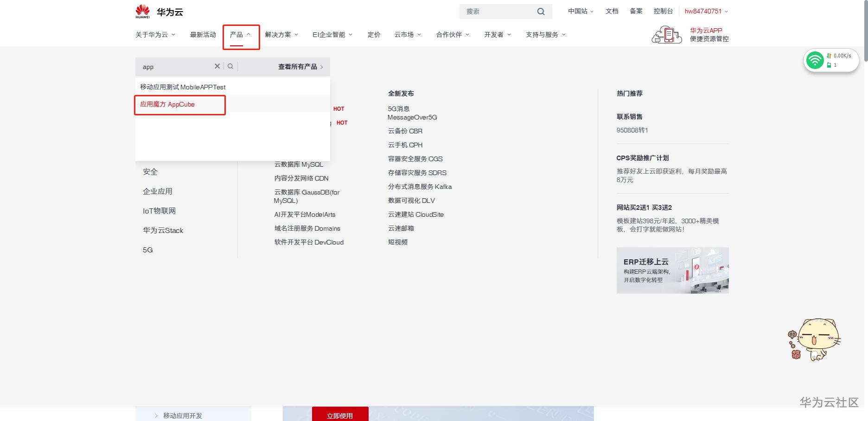Expand the 关于华为云 menu
The image size is (868, 421).
click(x=155, y=35)
